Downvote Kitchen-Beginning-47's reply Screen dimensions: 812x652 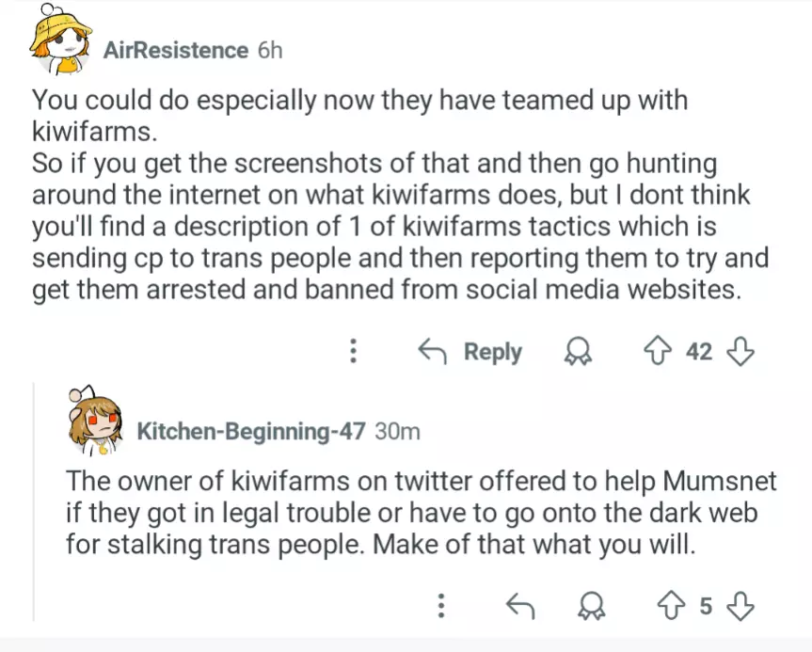point(742,605)
